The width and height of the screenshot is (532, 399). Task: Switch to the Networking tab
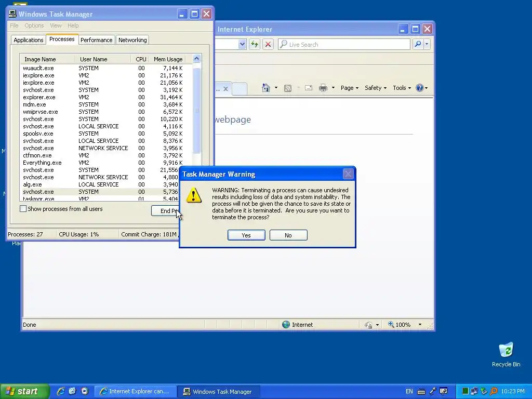point(132,40)
